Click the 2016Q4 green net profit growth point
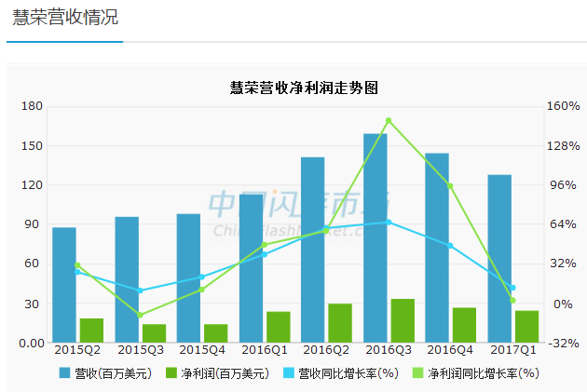 (x=450, y=186)
